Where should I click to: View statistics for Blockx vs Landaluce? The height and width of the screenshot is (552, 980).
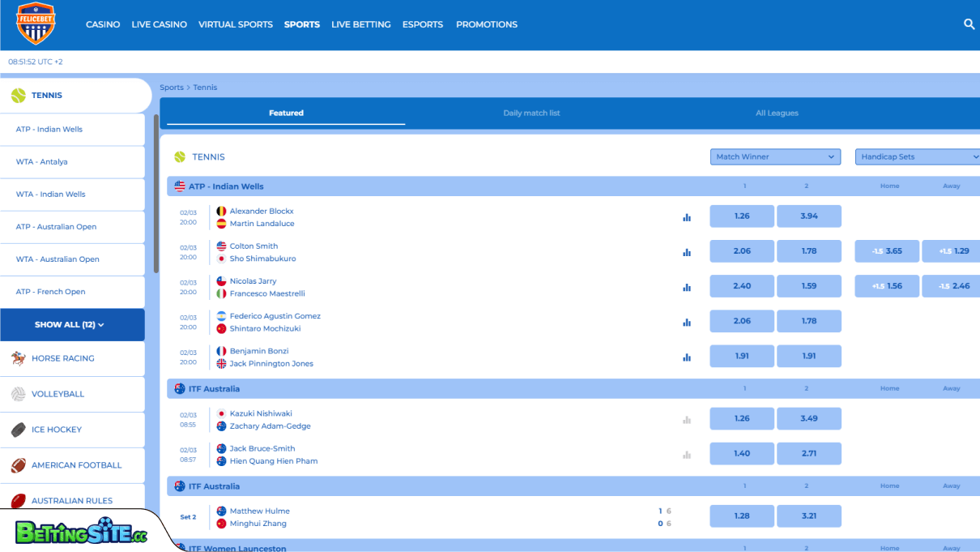687,216
